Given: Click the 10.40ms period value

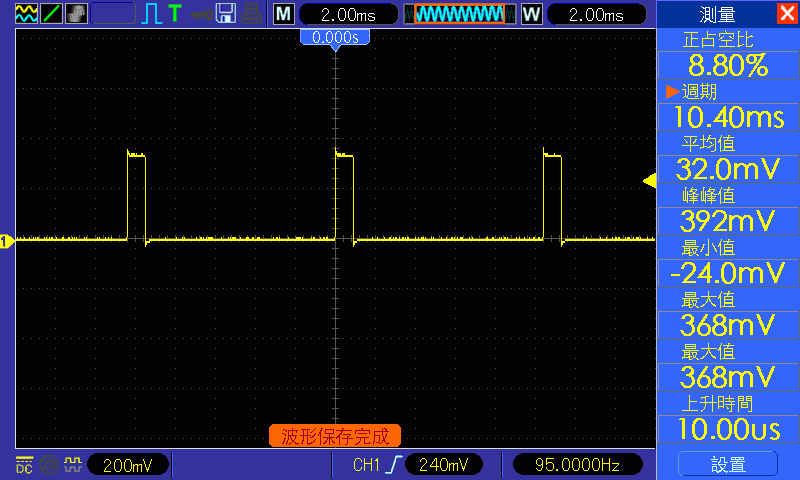Looking at the screenshot, I should click(728, 117).
